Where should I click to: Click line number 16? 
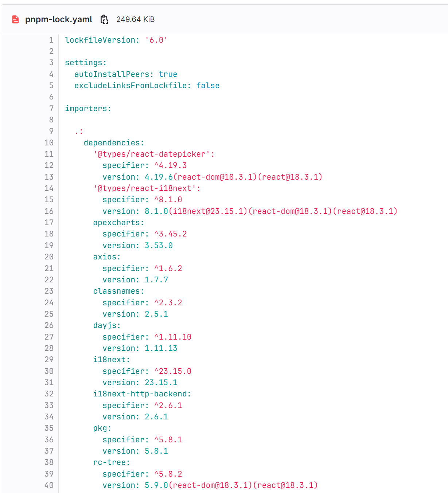point(49,211)
